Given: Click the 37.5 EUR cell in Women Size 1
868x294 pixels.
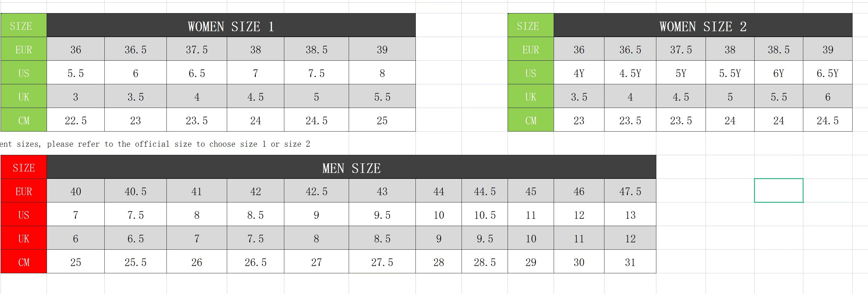Looking at the screenshot, I should click(x=197, y=49).
